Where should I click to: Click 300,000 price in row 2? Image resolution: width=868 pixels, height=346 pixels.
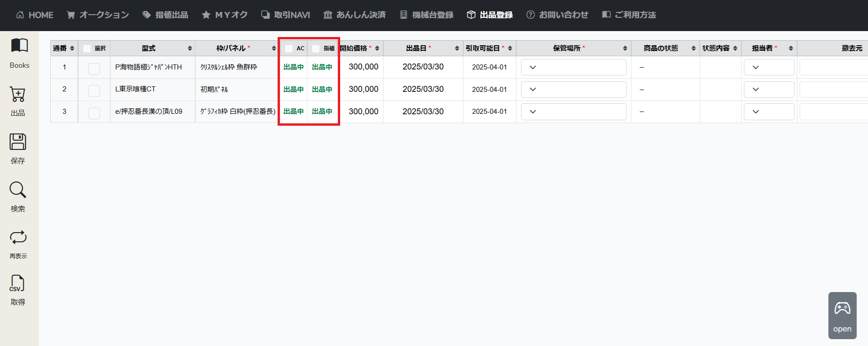tap(363, 89)
